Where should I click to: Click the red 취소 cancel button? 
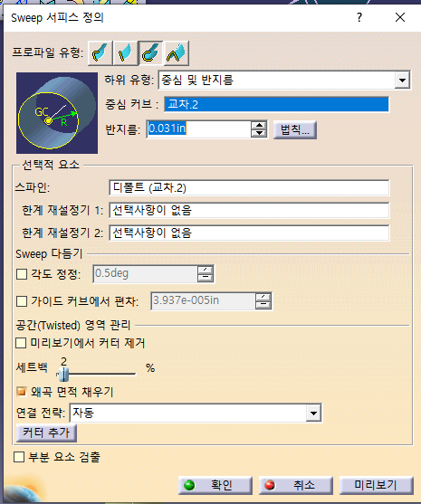click(295, 485)
